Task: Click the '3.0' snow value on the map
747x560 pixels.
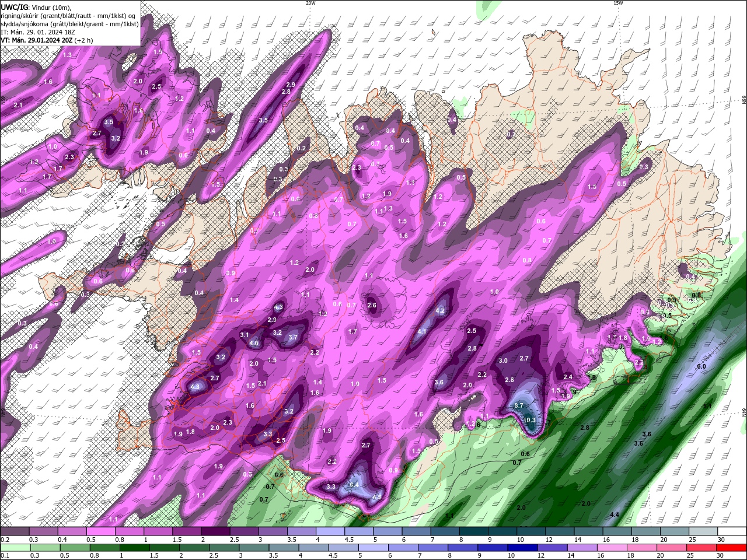Action: (x=503, y=360)
